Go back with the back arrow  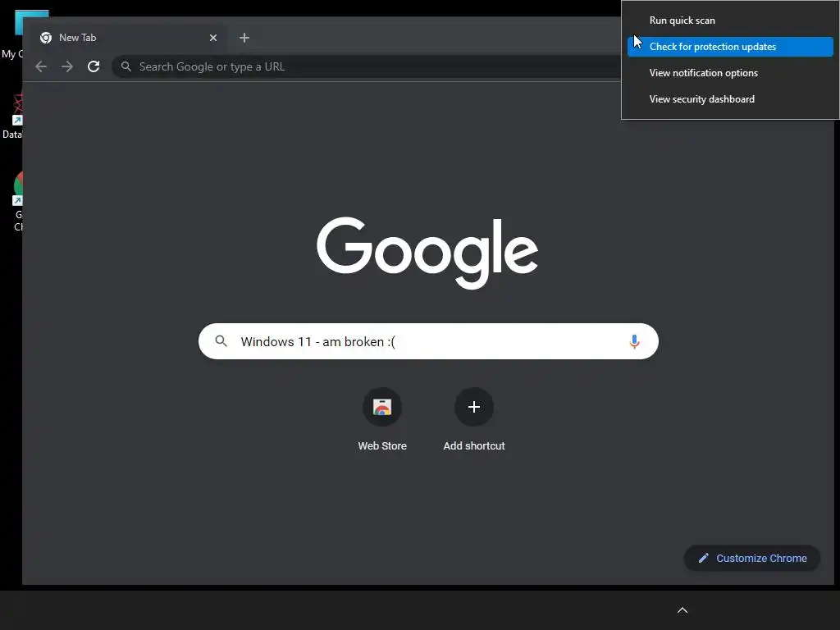click(41, 67)
